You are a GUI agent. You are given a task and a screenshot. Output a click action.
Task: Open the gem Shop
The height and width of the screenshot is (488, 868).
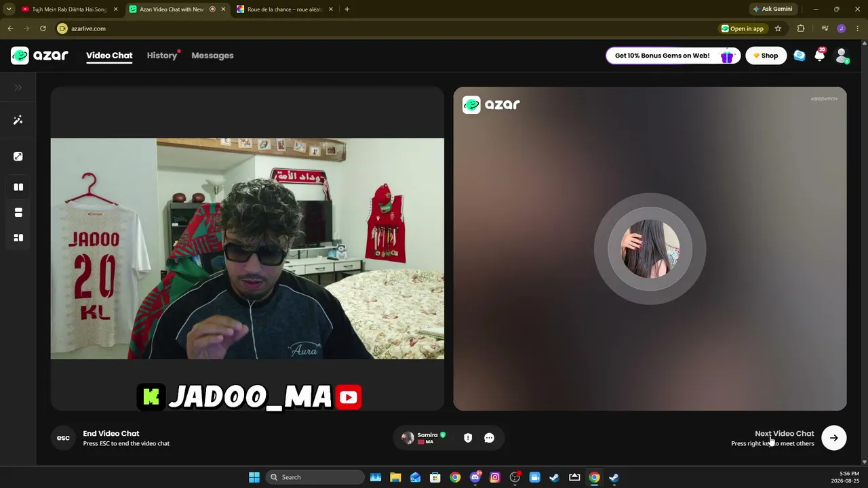tap(766, 56)
